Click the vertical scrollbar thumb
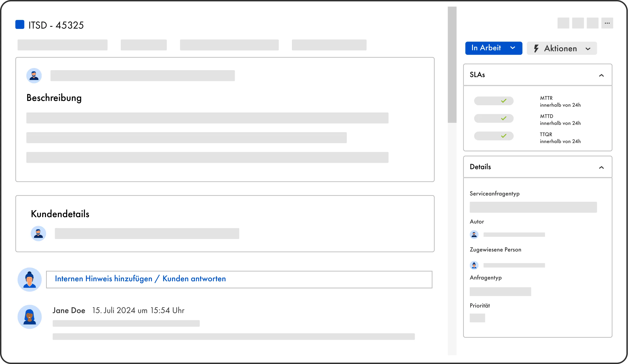 452,65
